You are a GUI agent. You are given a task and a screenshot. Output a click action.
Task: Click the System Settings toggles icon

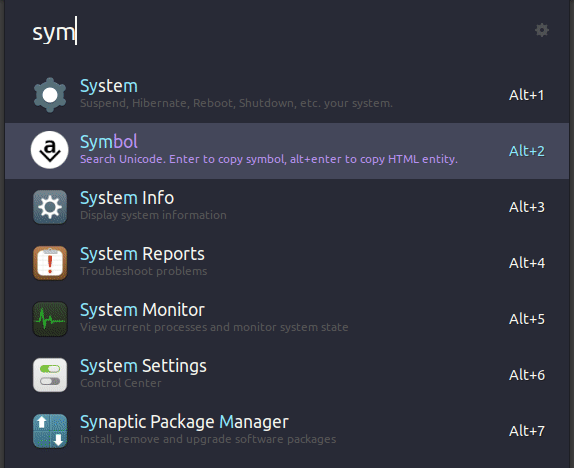click(50, 375)
